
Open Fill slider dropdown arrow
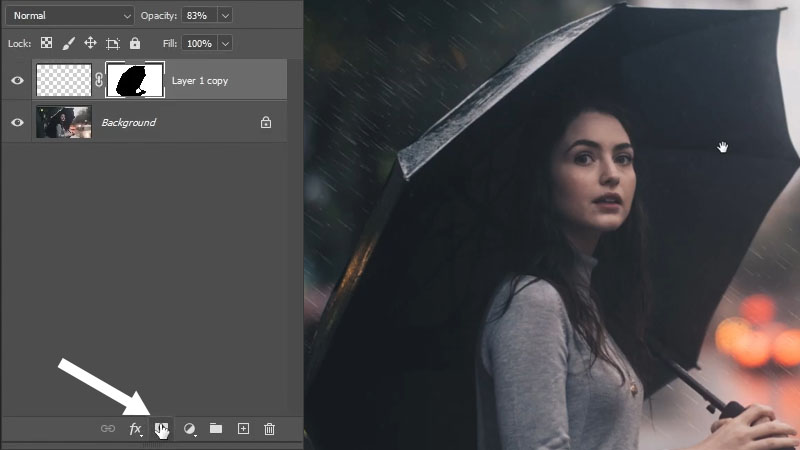(225, 43)
